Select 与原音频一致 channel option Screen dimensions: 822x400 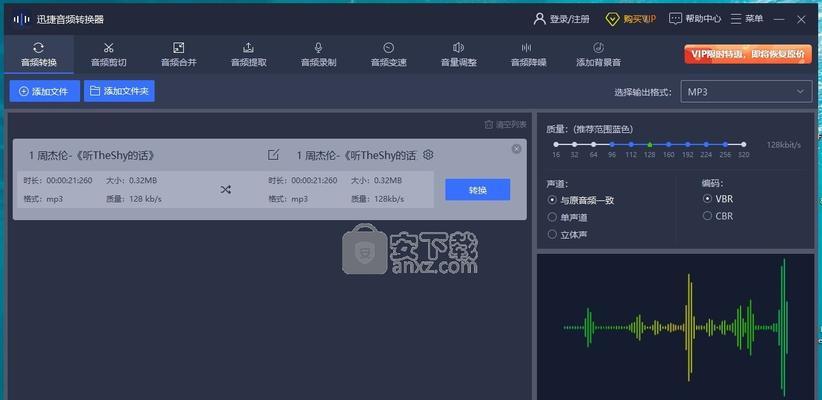581,200
